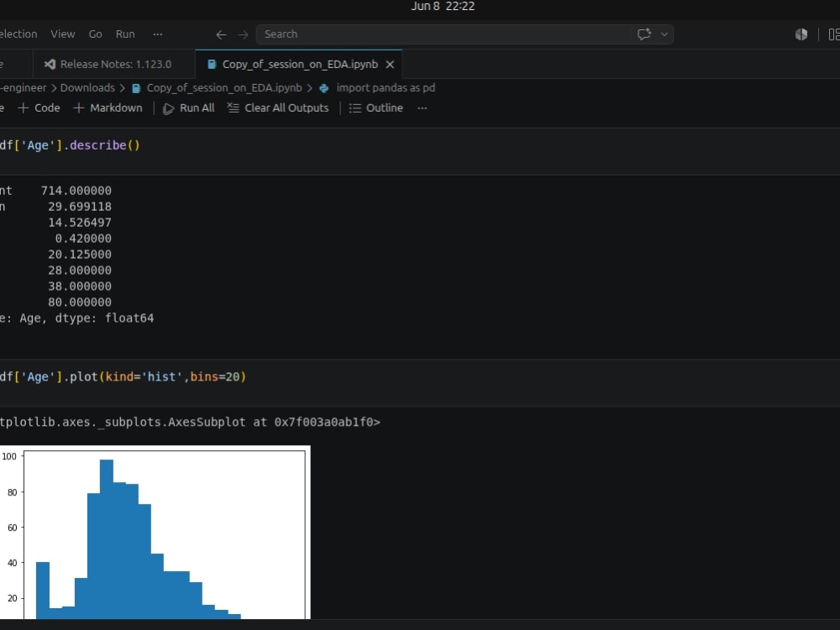
Task: Close the Copy_of_session_on_EDA.ipynb tab
Action: tap(390, 65)
